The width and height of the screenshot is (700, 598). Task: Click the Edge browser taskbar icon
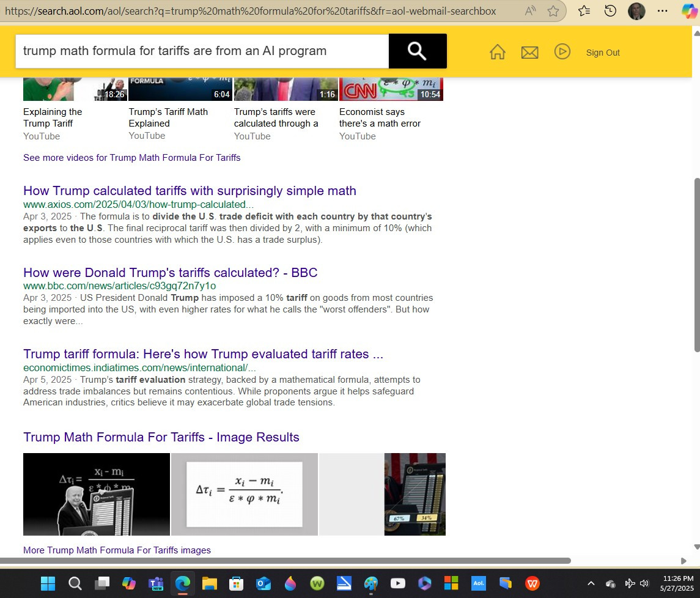click(x=183, y=583)
